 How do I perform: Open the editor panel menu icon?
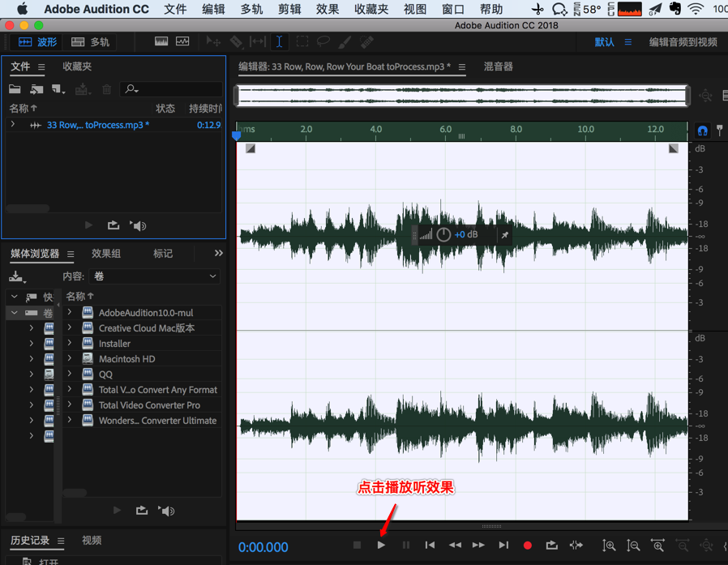pyautogui.click(x=462, y=67)
